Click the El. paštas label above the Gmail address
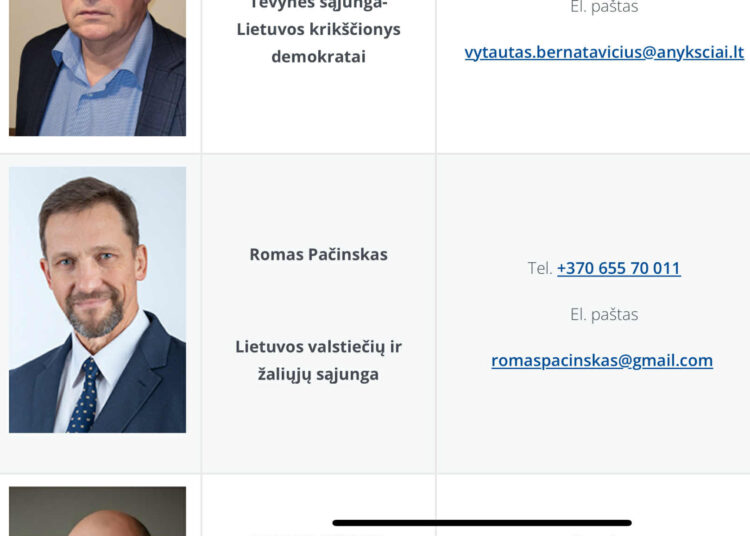The height and width of the screenshot is (536, 750). pyautogui.click(x=604, y=315)
